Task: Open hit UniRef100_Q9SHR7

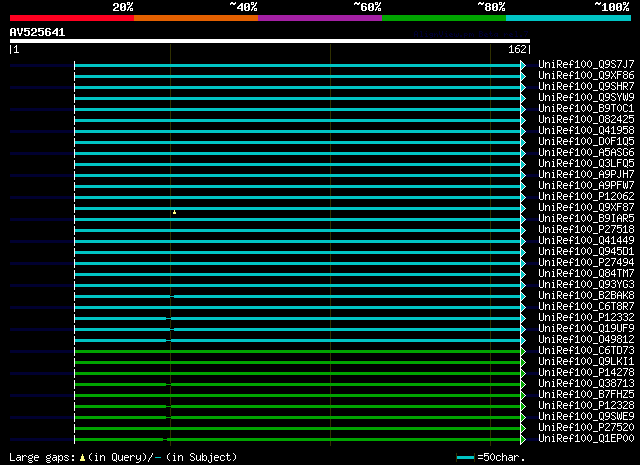Action: coord(586,87)
